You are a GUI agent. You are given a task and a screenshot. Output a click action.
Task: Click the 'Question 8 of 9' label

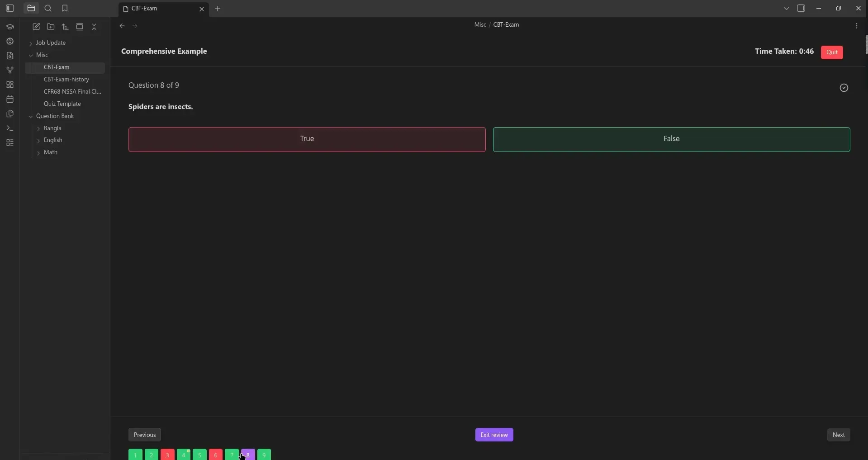click(x=154, y=85)
